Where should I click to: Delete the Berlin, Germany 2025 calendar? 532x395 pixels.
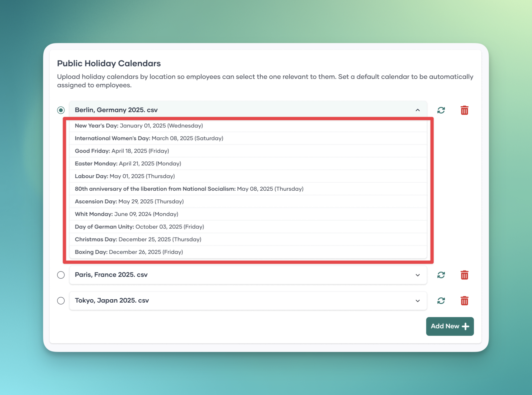coord(464,110)
